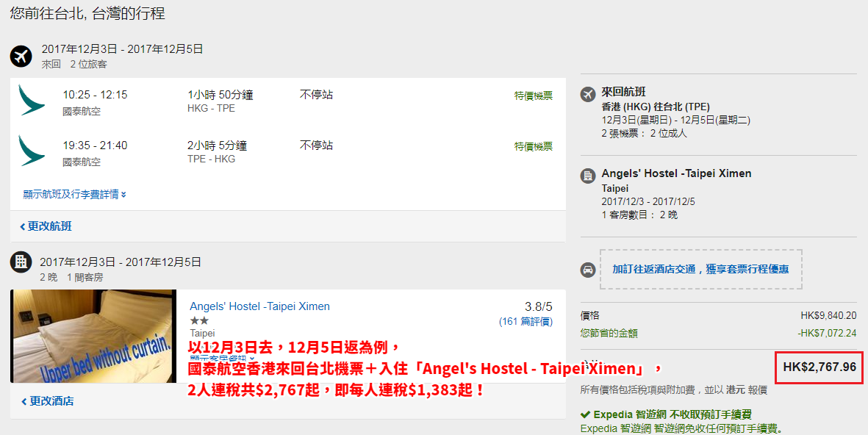Click the 12月3日(星期日) - 12月5日(星期二) dates

676,120
